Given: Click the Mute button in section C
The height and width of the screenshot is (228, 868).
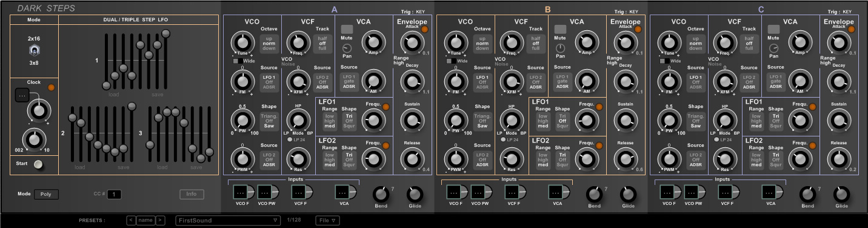Looking at the screenshot, I should [774, 29].
